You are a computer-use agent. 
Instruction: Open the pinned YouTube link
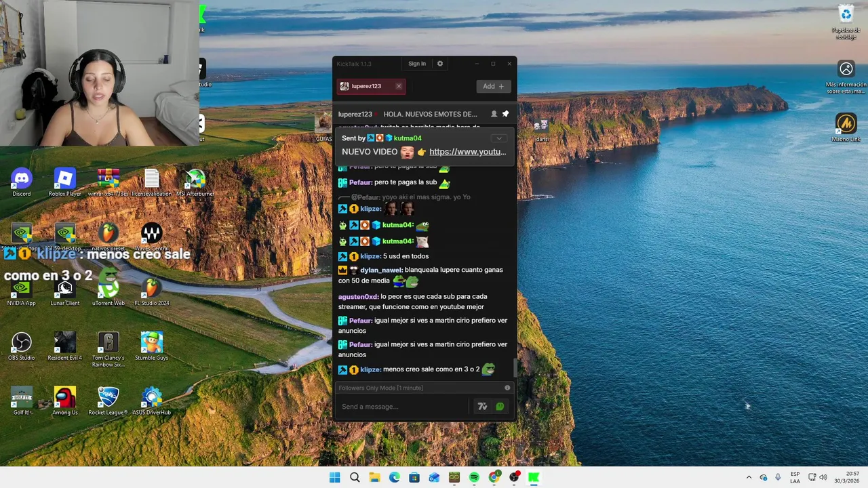click(x=467, y=152)
